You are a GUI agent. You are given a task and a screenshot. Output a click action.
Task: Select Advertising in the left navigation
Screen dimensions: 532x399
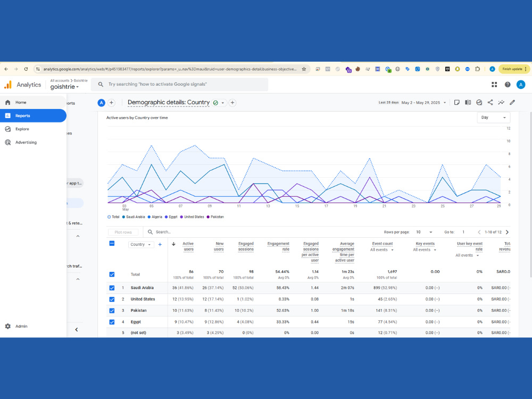[x=33, y=142]
